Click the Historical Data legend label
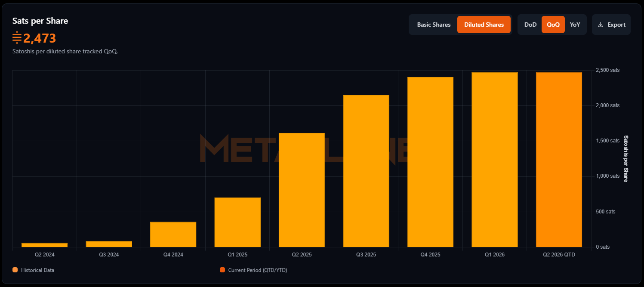 tap(37, 270)
